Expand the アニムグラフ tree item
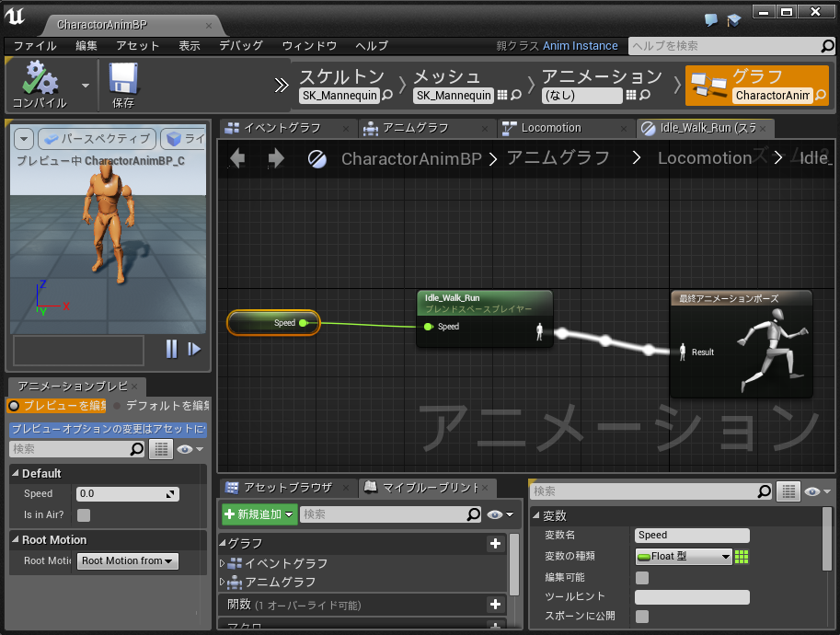840x635 pixels. pyautogui.click(x=223, y=582)
